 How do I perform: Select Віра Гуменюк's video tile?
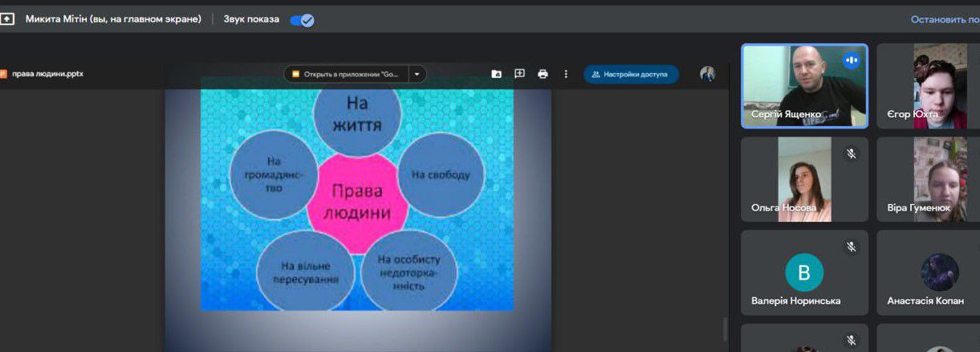coord(928,179)
